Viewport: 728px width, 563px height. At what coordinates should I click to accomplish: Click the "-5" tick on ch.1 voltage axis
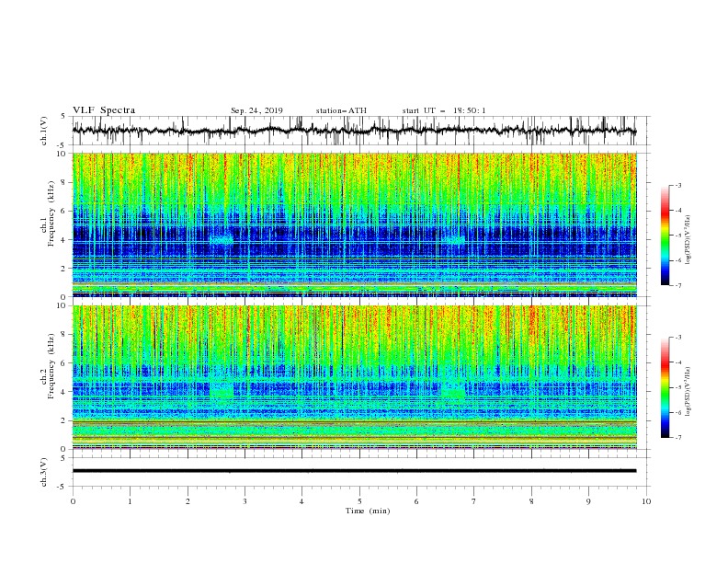click(x=63, y=145)
